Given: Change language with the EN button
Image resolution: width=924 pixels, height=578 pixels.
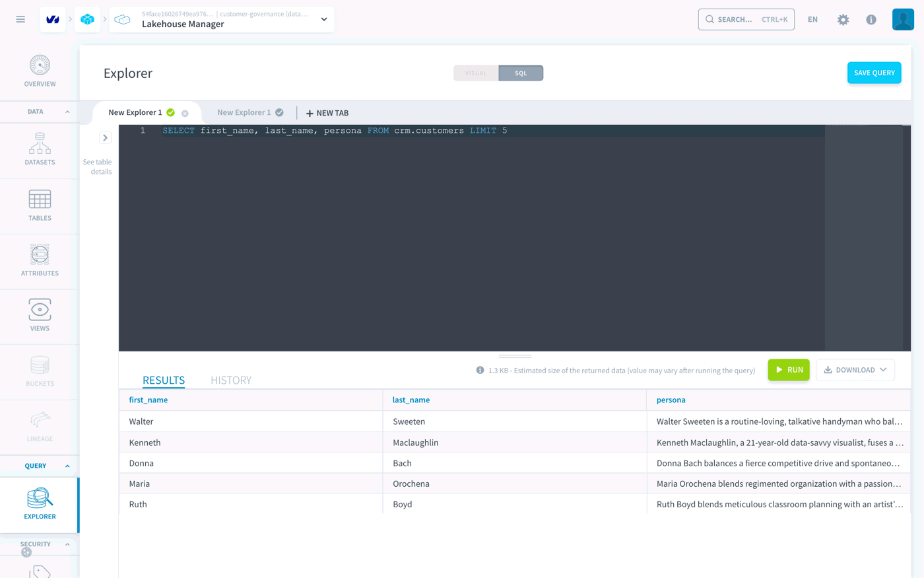Looking at the screenshot, I should (812, 20).
